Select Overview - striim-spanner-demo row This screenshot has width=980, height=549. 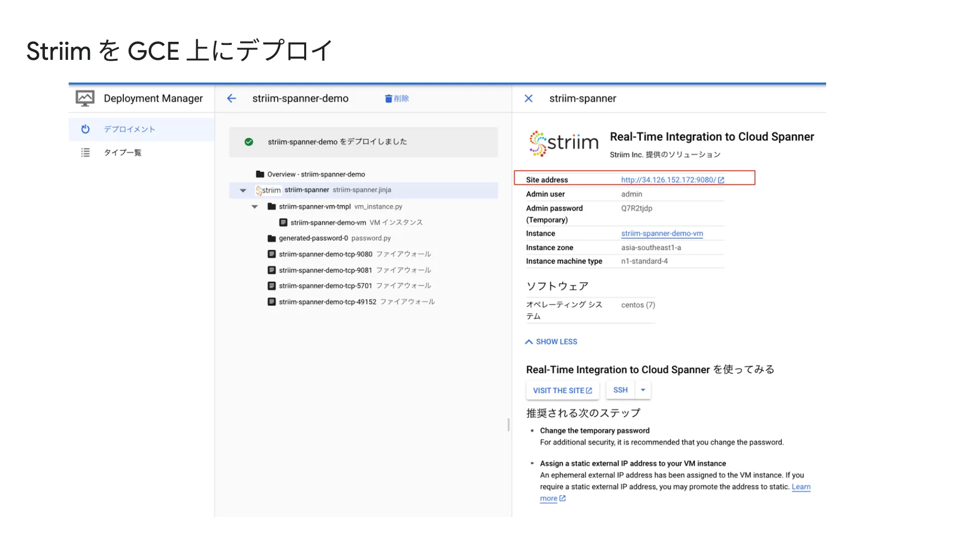(363, 174)
